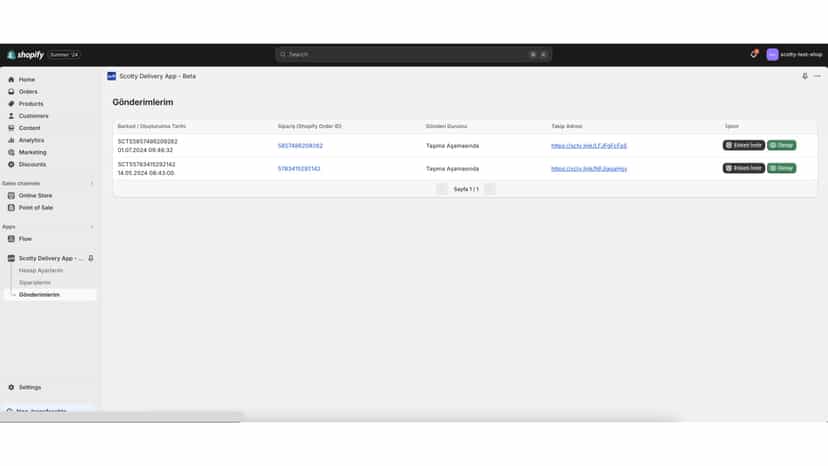Screen dimensions: 828x466
Task: Click the notifications bell in top bar
Action: pyautogui.click(x=754, y=54)
